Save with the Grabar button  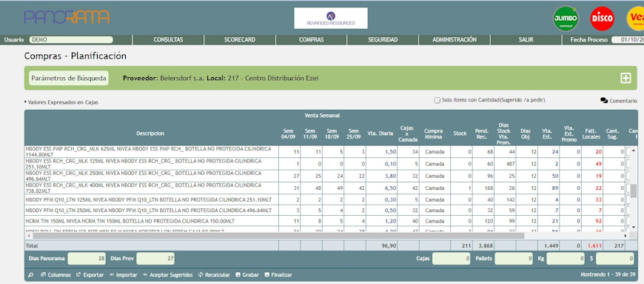248,274
